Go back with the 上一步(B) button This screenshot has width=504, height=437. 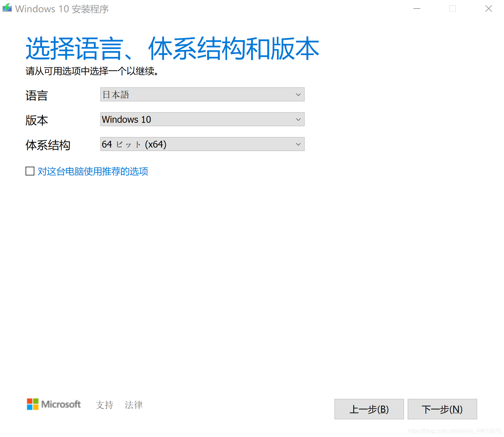[369, 409]
